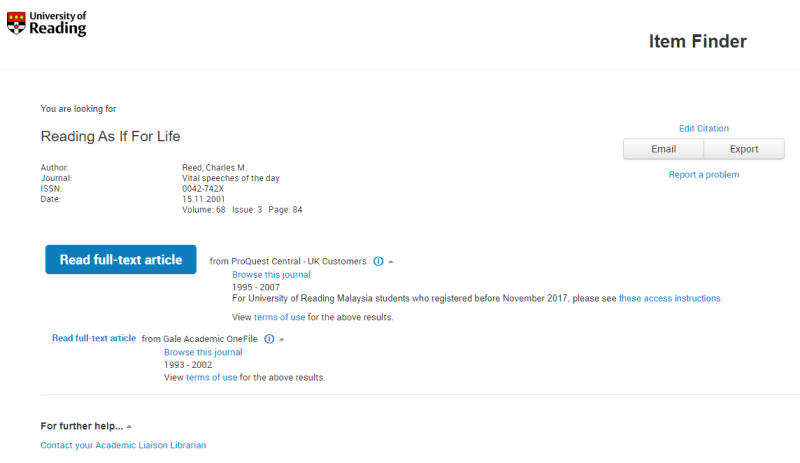Click Report a problem link
The height and width of the screenshot is (463, 800).
click(704, 175)
